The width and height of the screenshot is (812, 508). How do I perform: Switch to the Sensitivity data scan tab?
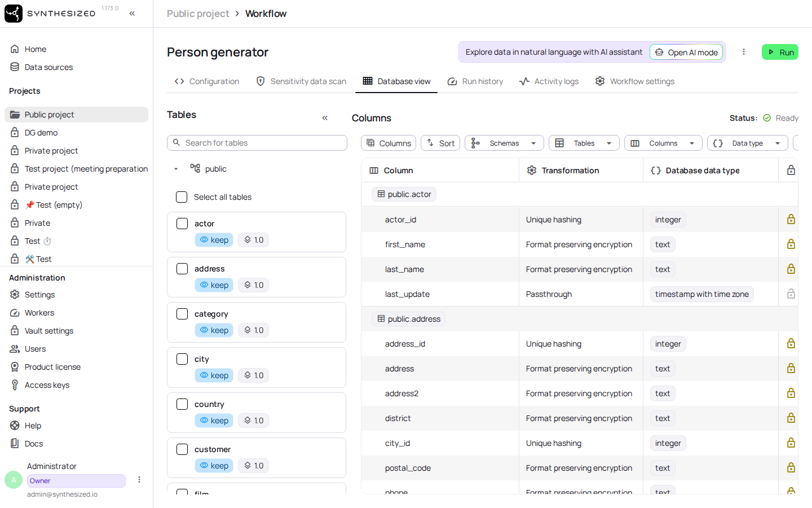tap(301, 81)
